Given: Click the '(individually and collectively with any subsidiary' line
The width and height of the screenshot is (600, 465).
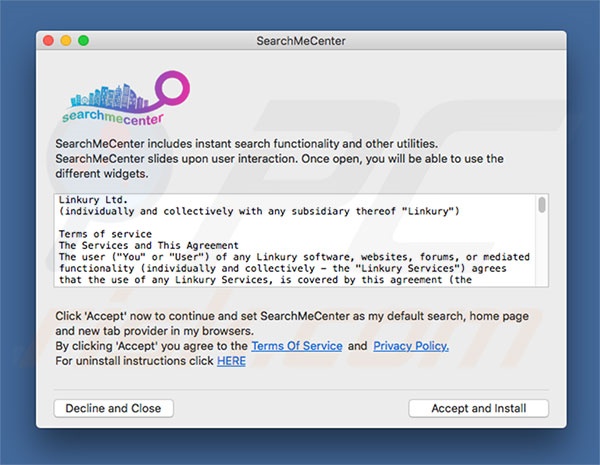Looking at the screenshot, I should click(x=259, y=211).
